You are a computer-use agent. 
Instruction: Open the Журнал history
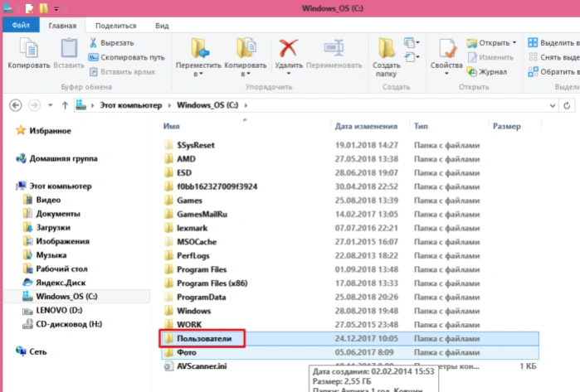pyautogui.click(x=487, y=71)
